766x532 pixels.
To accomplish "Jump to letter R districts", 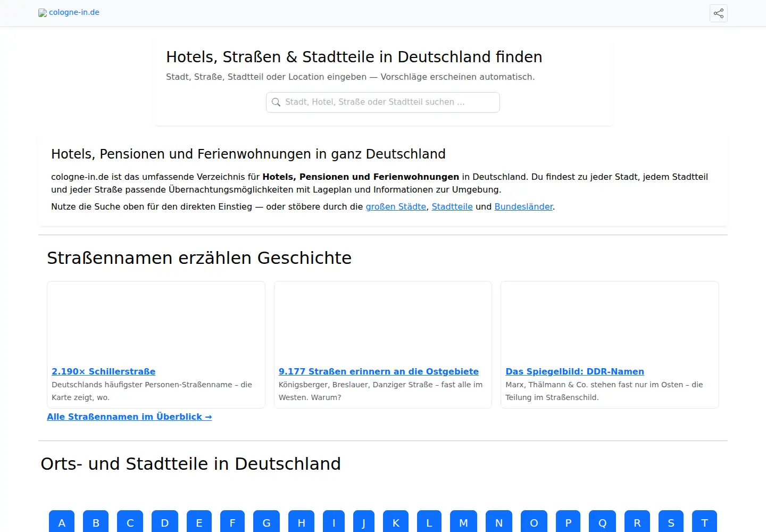I will coord(637,522).
